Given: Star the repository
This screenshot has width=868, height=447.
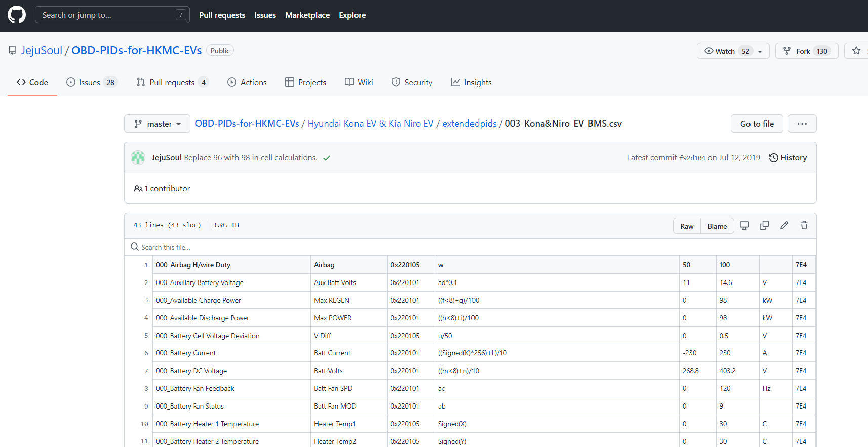Looking at the screenshot, I should 856,51.
